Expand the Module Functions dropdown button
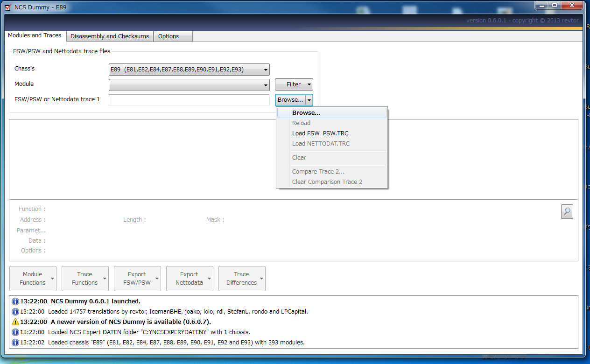This screenshot has width=590, height=364. point(33,279)
